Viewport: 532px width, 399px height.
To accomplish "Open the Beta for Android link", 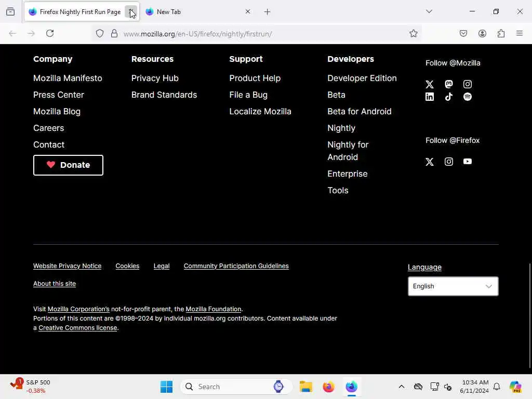I will click(x=360, y=111).
